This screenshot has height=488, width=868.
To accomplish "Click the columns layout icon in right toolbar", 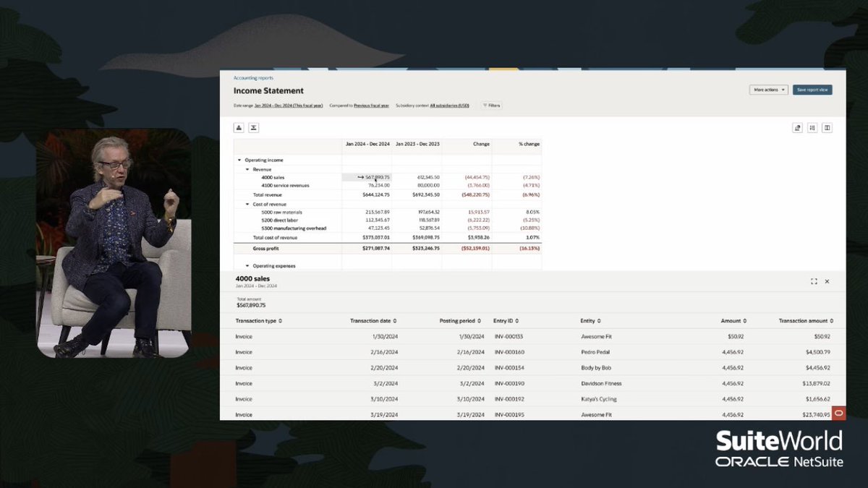I will pos(827,128).
